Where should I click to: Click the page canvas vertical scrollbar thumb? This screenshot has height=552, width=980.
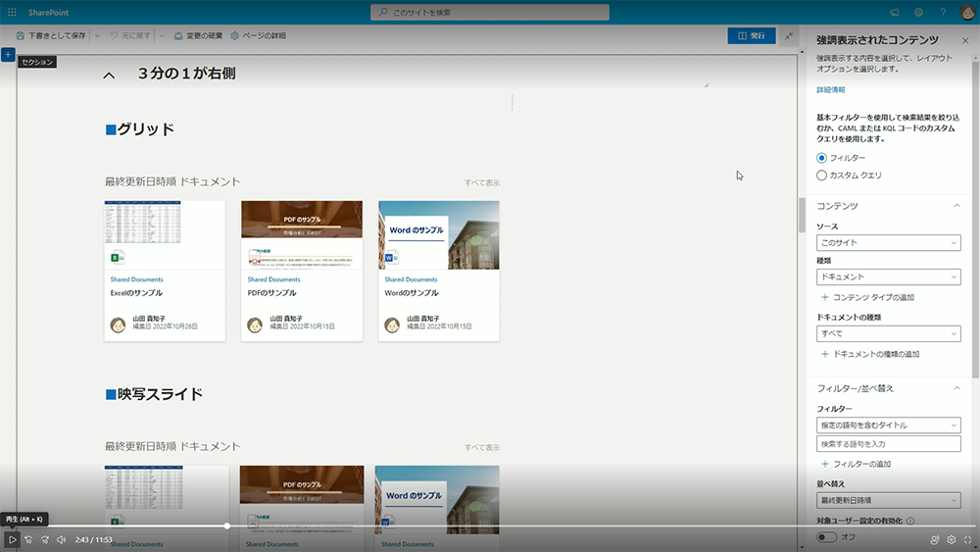tap(802, 215)
